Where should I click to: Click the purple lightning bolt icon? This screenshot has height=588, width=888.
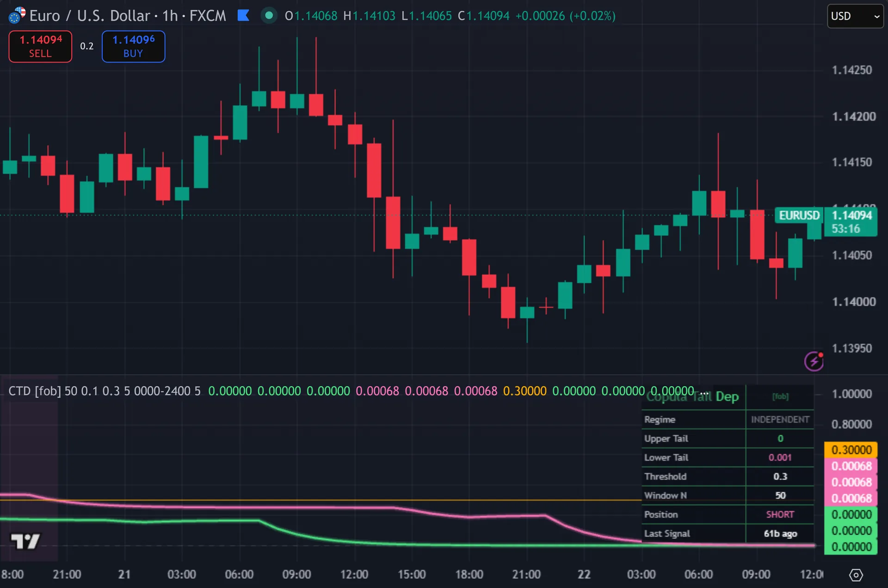[814, 361]
